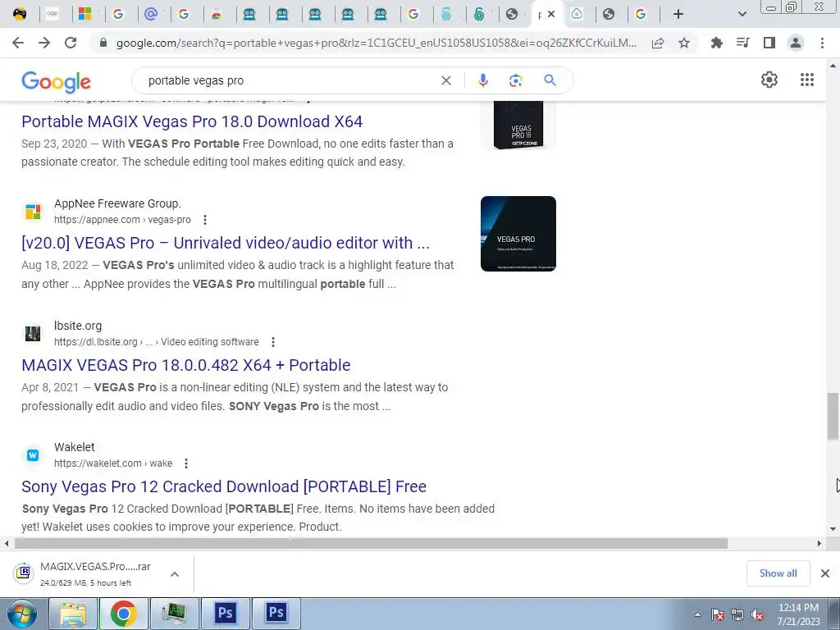Screen dimensions: 840x630
Task: Share this page from address bar
Action: coord(658,43)
